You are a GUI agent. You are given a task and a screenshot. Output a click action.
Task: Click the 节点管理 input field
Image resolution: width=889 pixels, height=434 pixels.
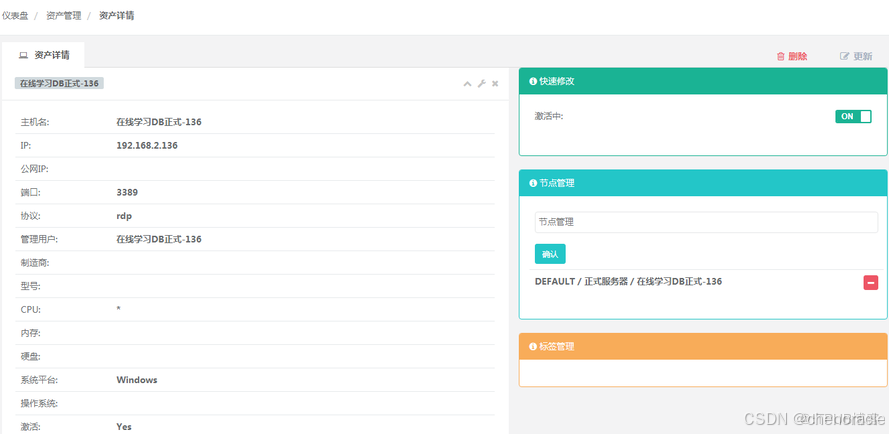(x=706, y=222)
